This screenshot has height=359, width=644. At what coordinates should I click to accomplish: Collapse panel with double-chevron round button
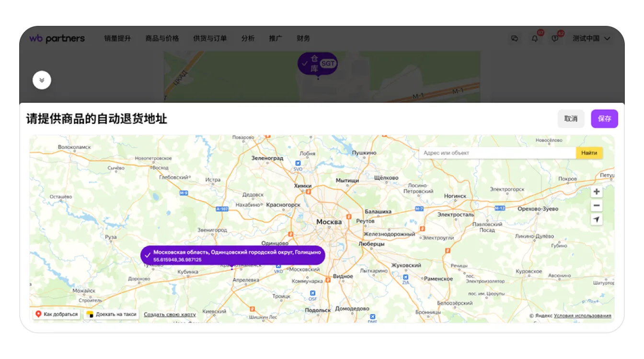click(x=42, y=80)
